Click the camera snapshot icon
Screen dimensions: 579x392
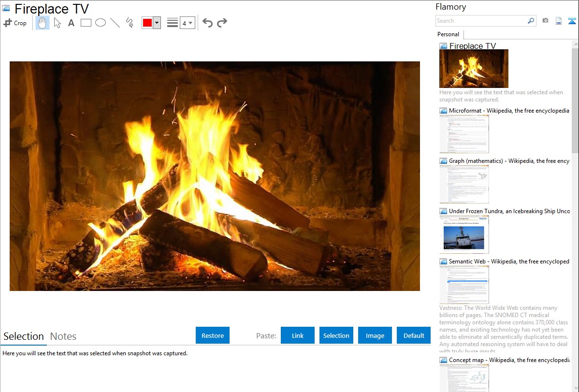[x=545, y=21]
